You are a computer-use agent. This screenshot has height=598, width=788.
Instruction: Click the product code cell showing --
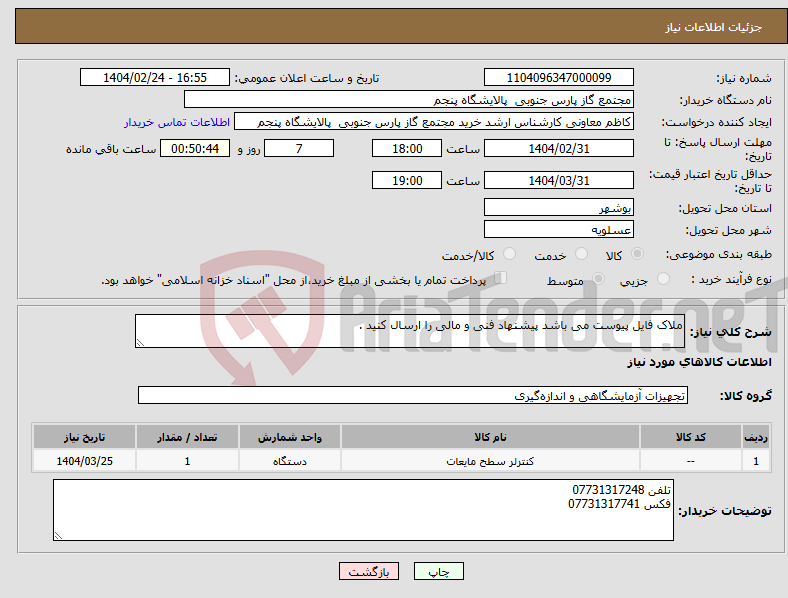tap(691, 461)
